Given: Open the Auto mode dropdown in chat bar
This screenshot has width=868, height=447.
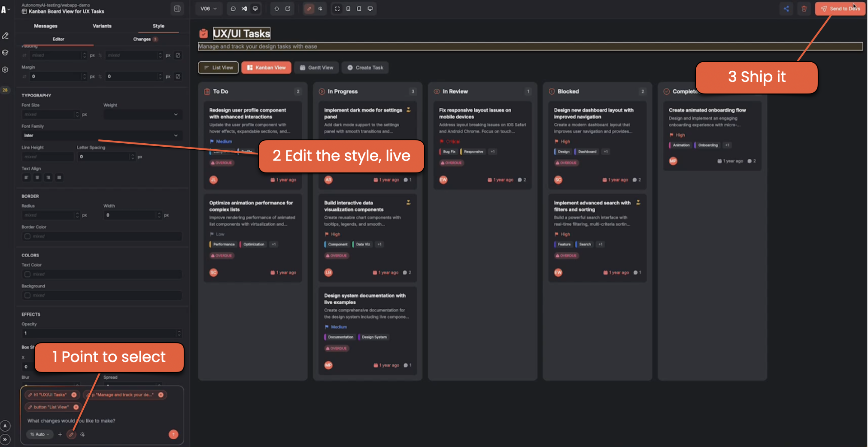Looking at the screenshot, I should [x=40, y=435].
